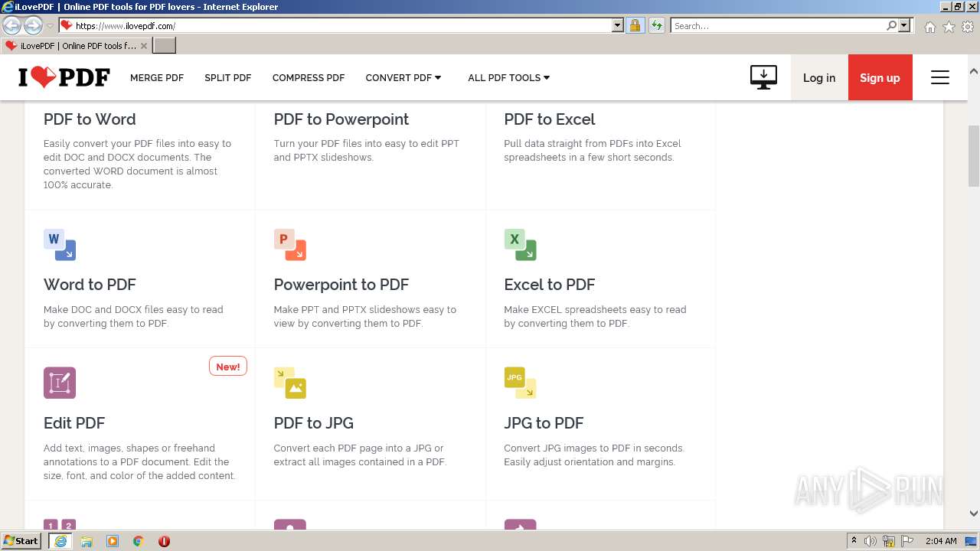The width and height of the screenshot is (980, 551).
Task: Open the desktop app download icon
Action: pyautogui.click(x=763, y=77)
